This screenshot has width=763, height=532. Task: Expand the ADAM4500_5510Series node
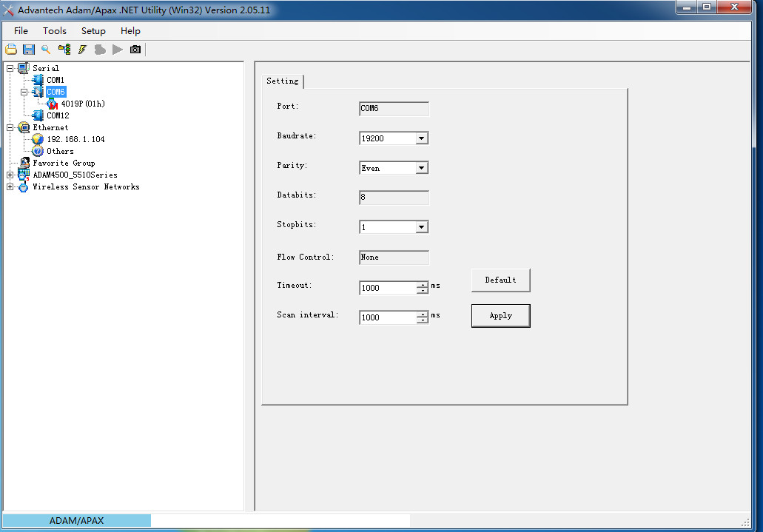[10, 175]
